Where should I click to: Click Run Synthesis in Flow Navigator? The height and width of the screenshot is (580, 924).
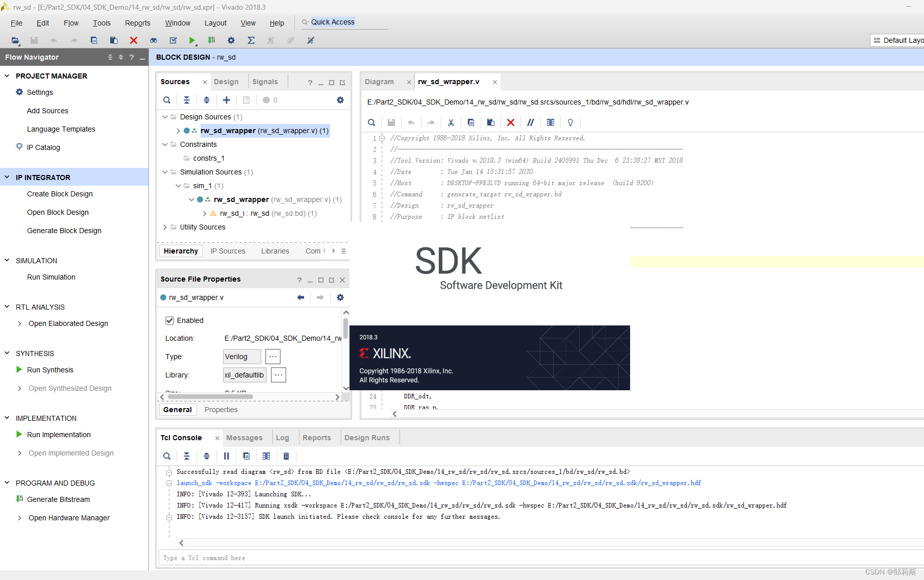[50, 370]
